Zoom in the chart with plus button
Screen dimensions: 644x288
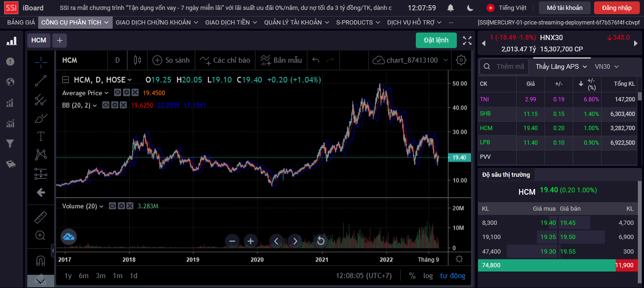[251, 241]
